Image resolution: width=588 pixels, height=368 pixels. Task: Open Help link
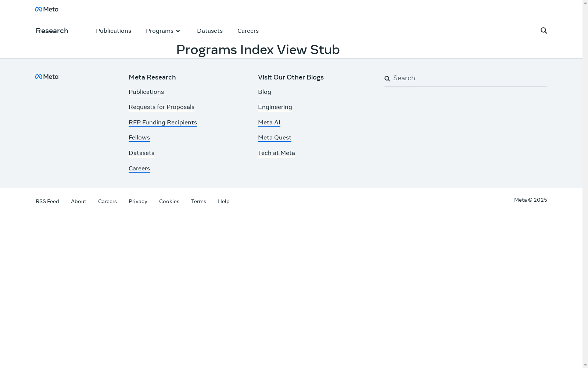[223, 201]
